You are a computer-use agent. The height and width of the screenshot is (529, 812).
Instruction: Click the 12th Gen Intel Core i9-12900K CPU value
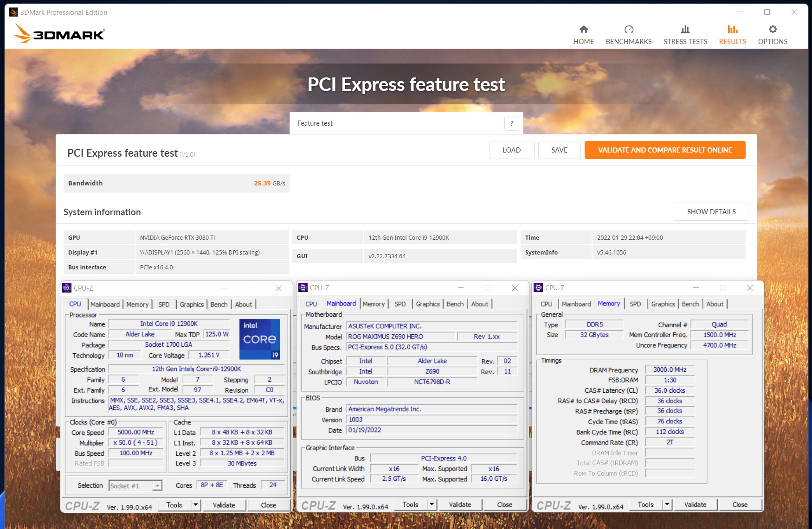(x=440, y=237)
